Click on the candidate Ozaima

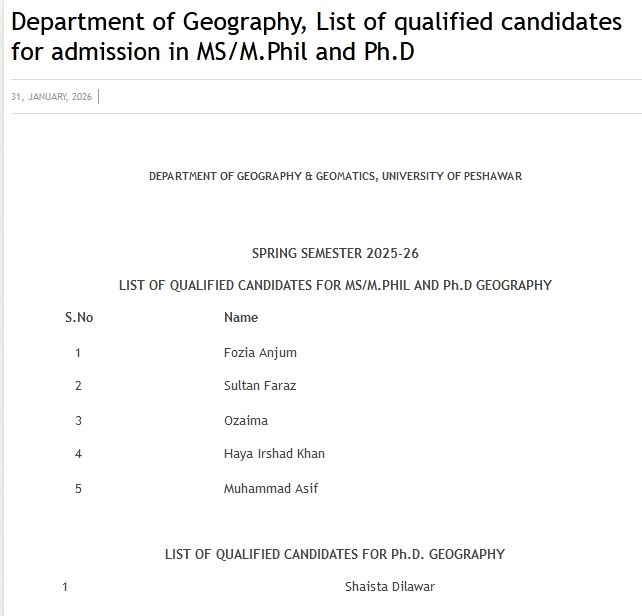coord(246,421)
